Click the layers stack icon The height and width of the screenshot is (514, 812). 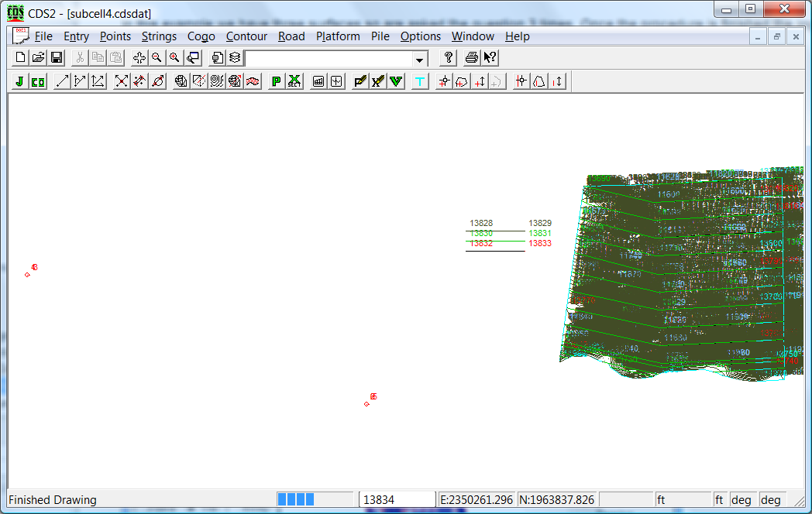pos(235,58)
